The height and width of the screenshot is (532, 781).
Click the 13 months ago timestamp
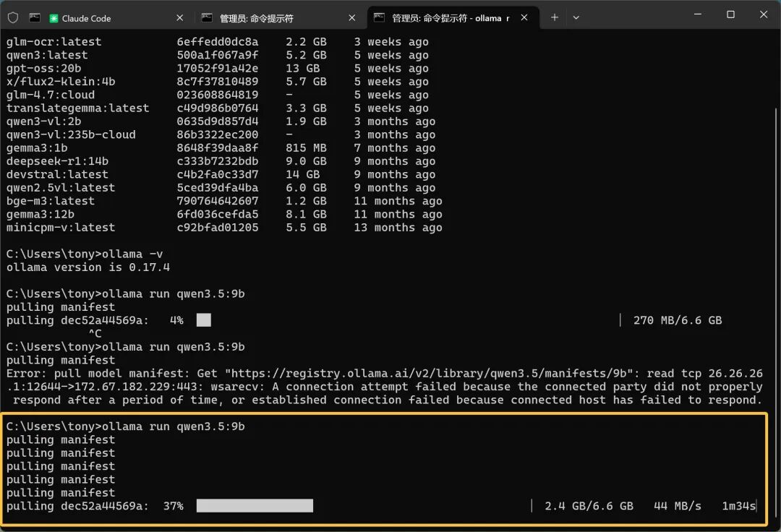coord(398,228)
